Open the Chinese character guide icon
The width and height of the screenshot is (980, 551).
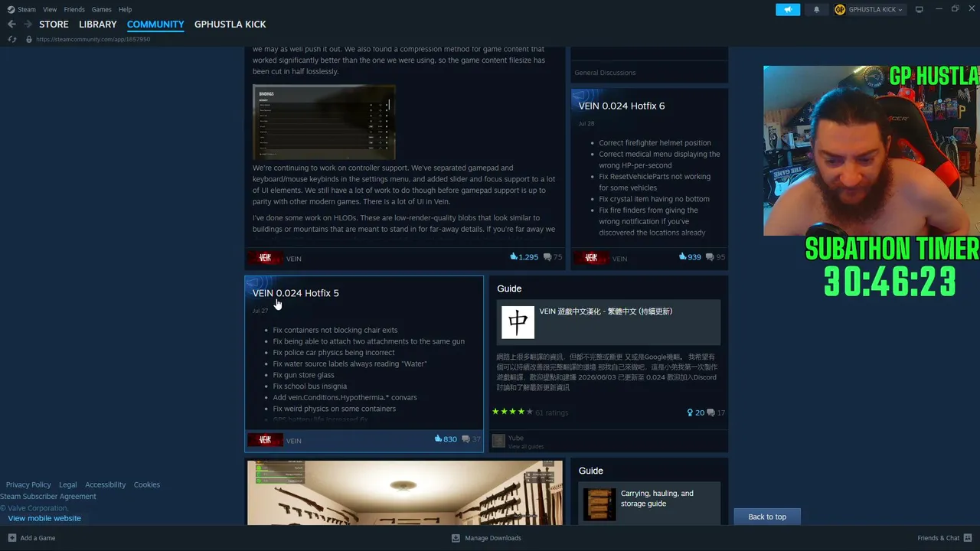(518, 322)
